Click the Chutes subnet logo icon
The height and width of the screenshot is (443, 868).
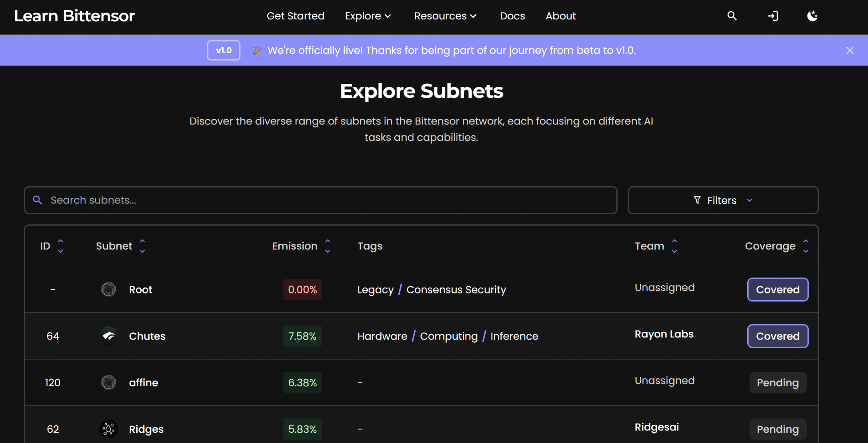[x=108, y=336]
